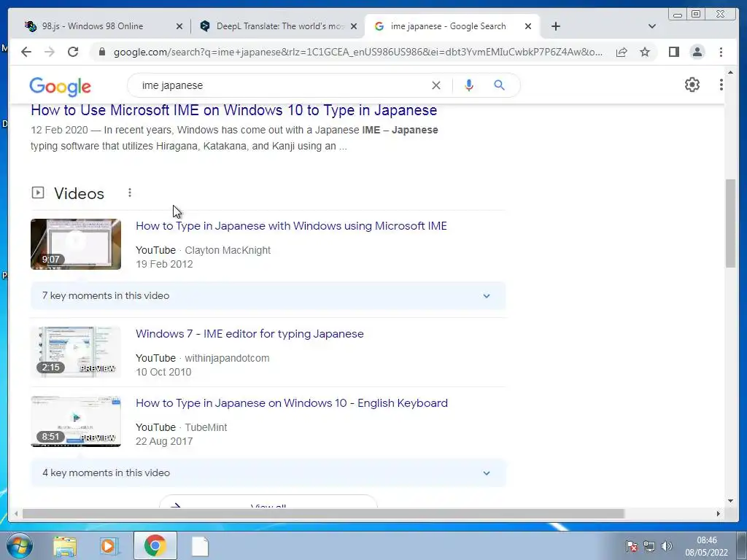The width and height of the screenshot is (747, 560).
Task: Click the scroll right arrow
Action: coord(719,513)
